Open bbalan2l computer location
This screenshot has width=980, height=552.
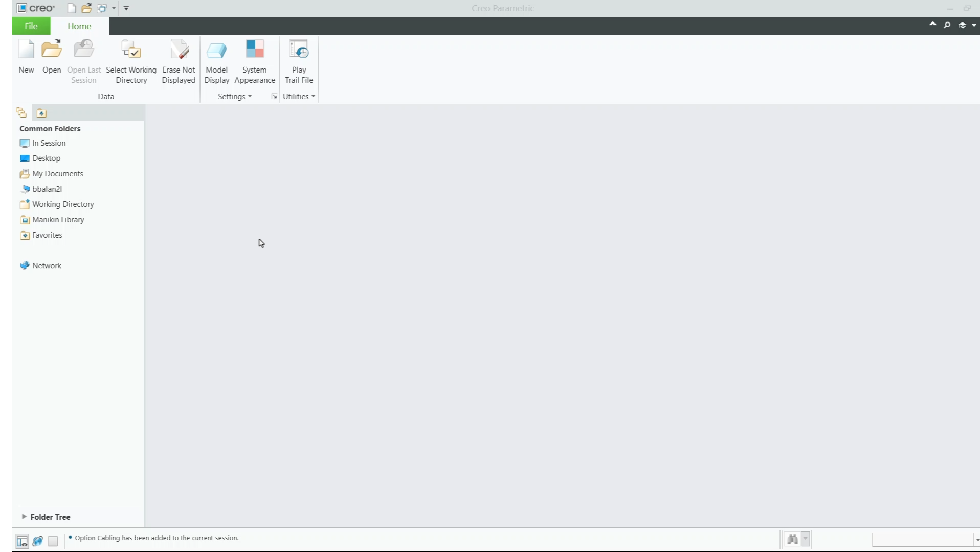(41, 189)
